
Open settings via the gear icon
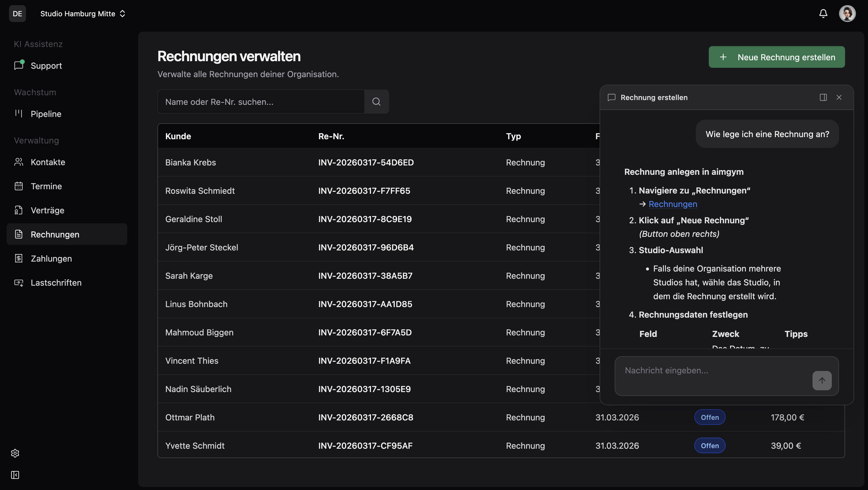tap(15, 453)
